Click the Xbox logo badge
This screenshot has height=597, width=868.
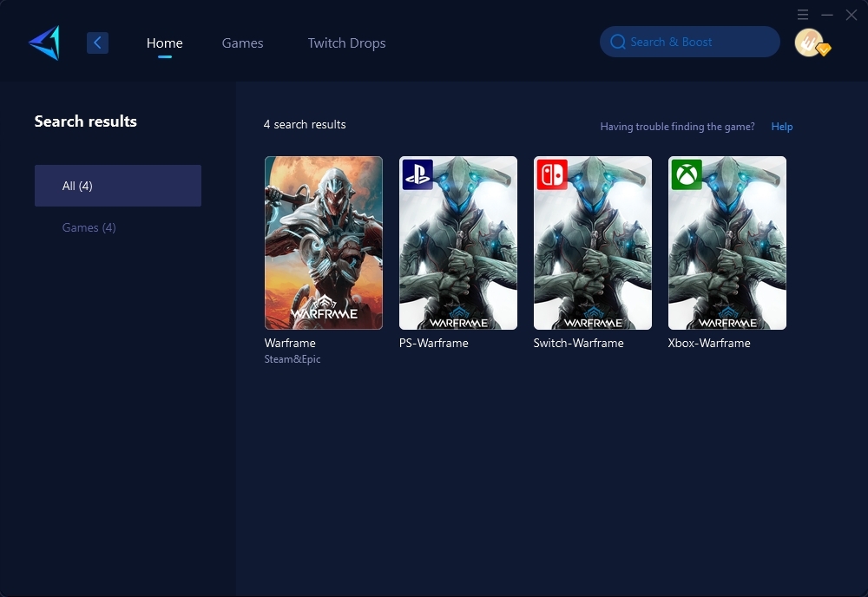coord(687,174)
